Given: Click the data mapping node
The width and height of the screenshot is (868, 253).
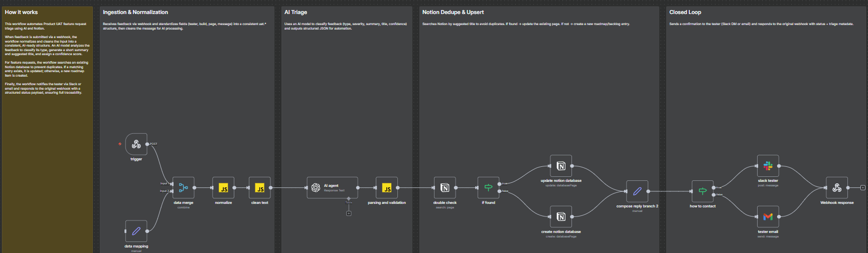Looking at the screenshot, I should [x=136, y=231].
